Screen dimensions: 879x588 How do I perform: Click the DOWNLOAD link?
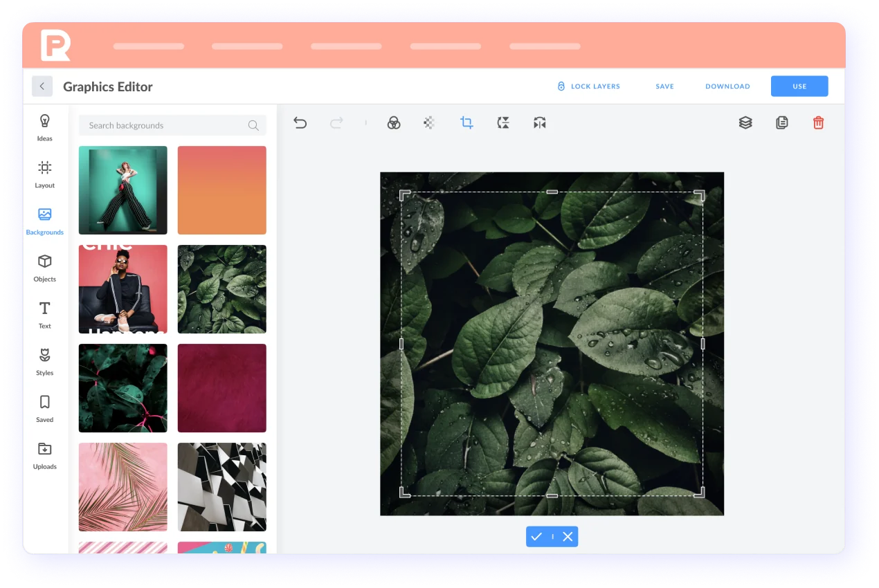[727, 86]
